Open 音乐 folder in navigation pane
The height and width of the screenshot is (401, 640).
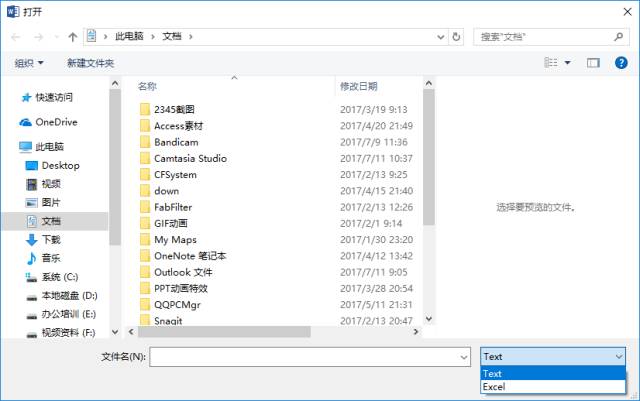(x=51, y=258)
